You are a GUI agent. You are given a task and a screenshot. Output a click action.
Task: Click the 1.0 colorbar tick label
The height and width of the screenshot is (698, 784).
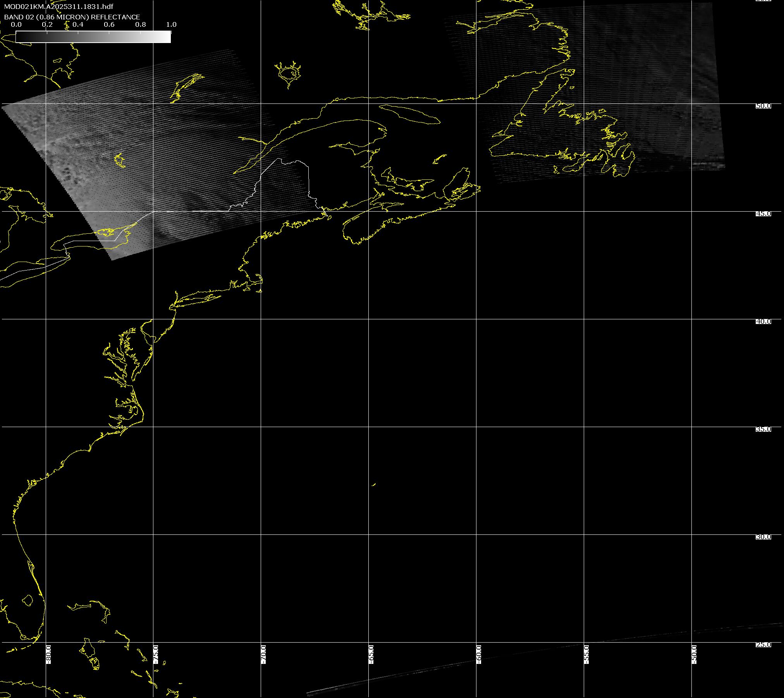coord(171,24)
